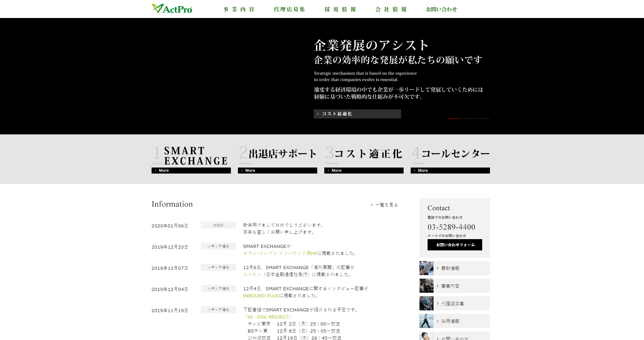Click the chevron icon on コスト最適化 button
Screen dimensions: 644x340
318,114
